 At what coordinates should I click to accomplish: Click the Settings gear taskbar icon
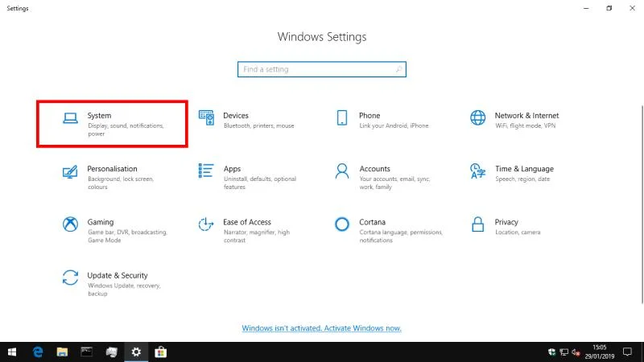pyautogui.click(x=136, y=352)
